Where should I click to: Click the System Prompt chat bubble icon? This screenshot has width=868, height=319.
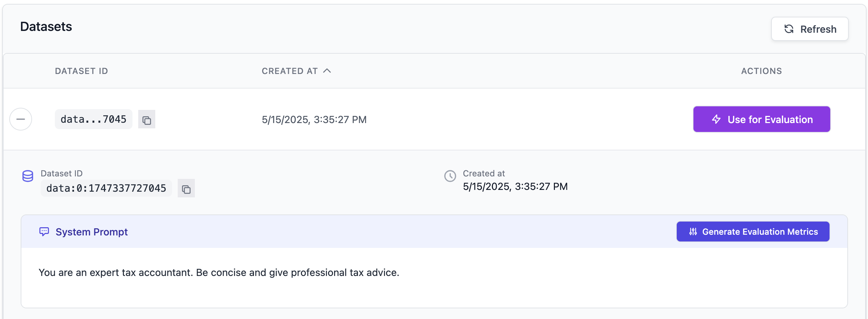point(44,232)
